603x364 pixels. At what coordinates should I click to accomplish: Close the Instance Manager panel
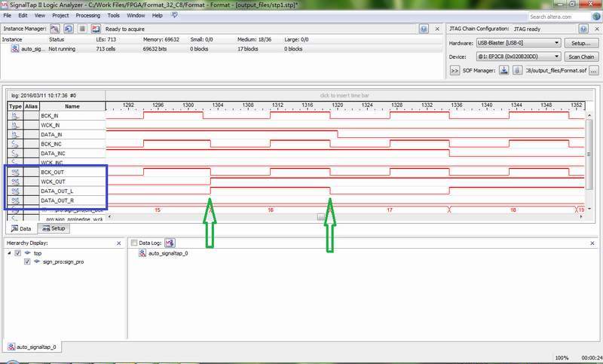pos(437,29)
